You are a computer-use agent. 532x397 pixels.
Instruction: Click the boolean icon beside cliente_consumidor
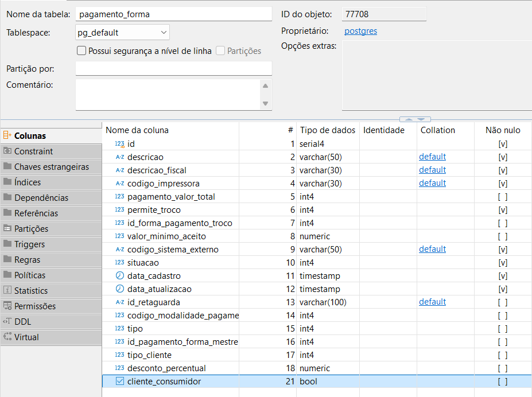pos(120,382)
